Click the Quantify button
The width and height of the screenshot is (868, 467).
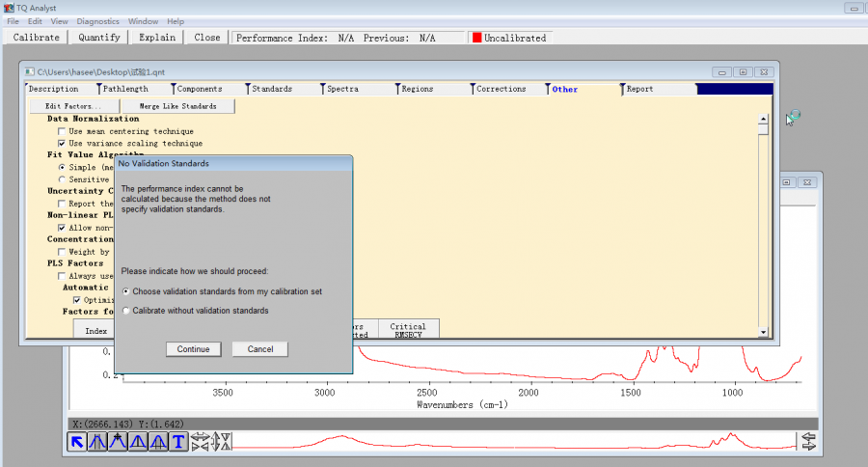click(99, 37)
